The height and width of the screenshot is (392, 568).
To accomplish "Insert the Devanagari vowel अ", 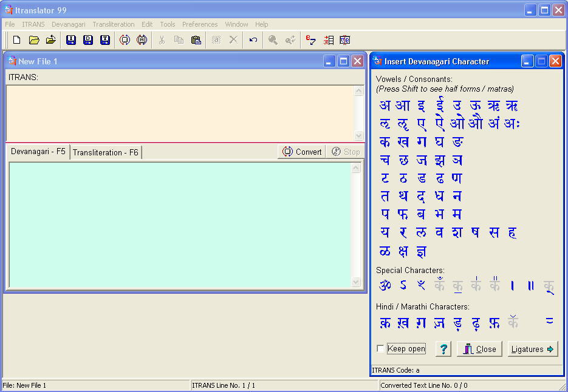I will [385, 106].
